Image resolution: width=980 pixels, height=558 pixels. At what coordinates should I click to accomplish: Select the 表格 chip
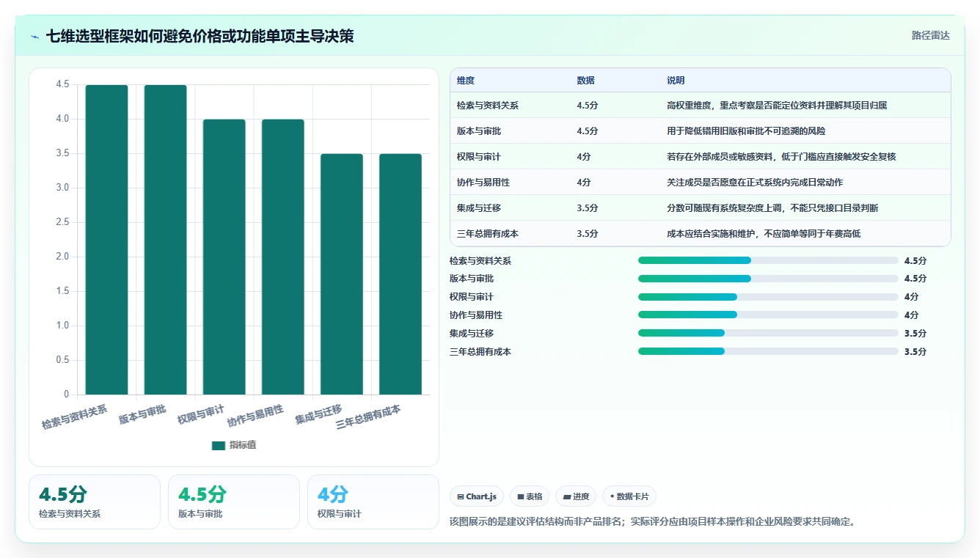tap(530, 496)
